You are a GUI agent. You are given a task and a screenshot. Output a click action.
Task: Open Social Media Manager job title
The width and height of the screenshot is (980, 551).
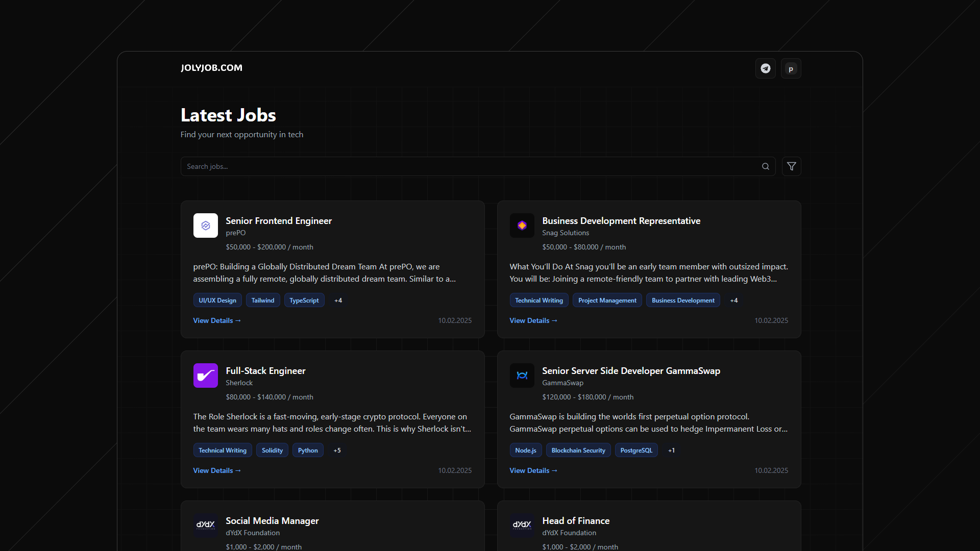272,521
